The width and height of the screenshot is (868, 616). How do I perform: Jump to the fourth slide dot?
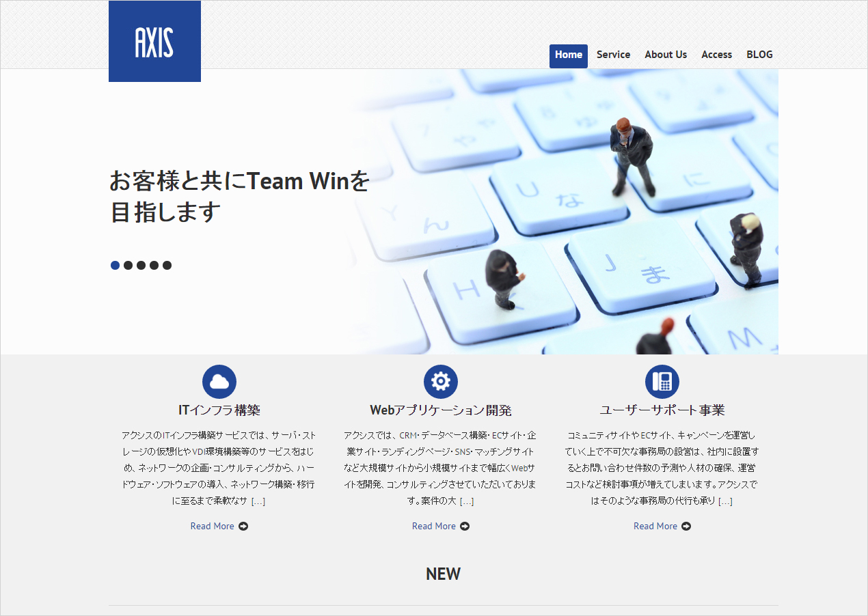[x=154, y=266]
